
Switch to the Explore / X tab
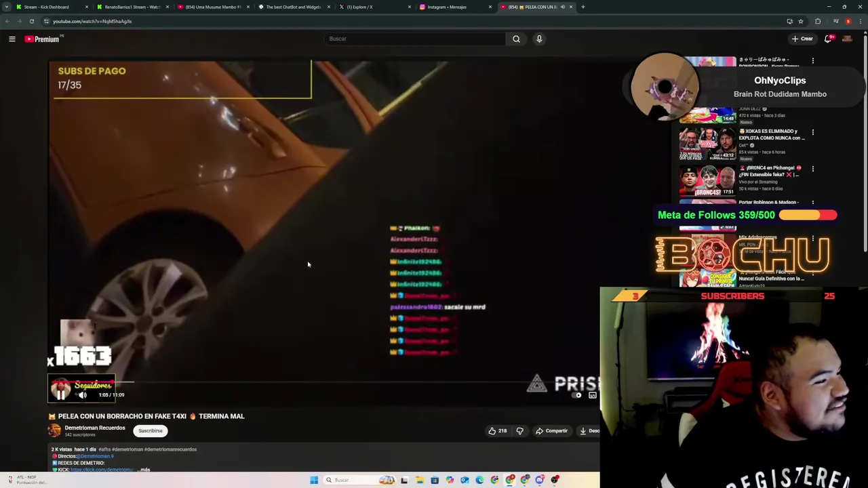[374, 7]
